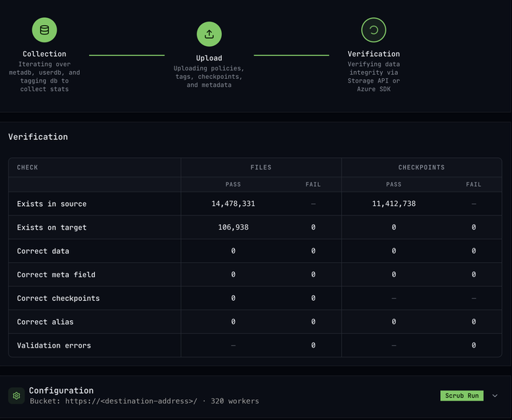Click the Collection database stage icon

click(x=45, y=30)
